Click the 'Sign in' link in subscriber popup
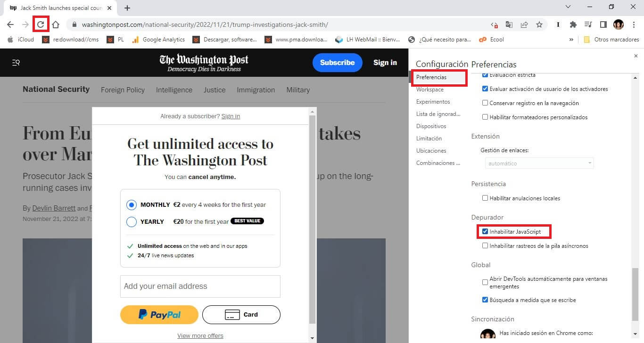Screen dimensions: 644x343 231,116
